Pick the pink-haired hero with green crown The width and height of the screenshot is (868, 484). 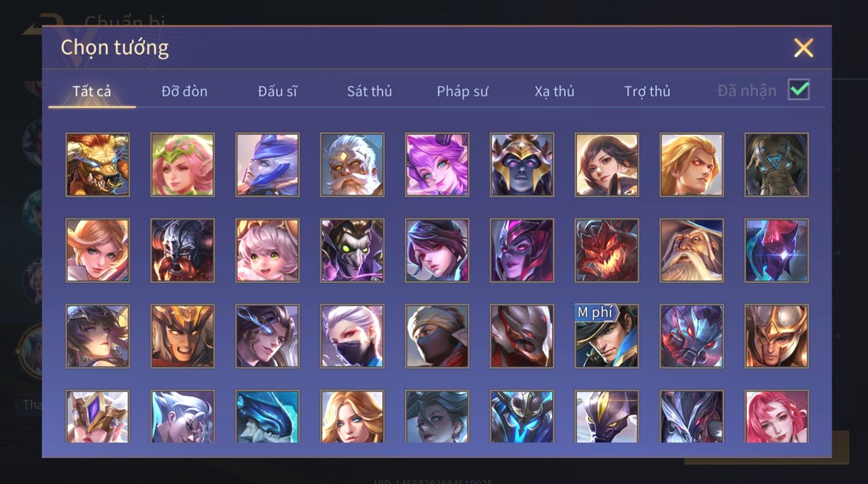(x=183, y=165)
